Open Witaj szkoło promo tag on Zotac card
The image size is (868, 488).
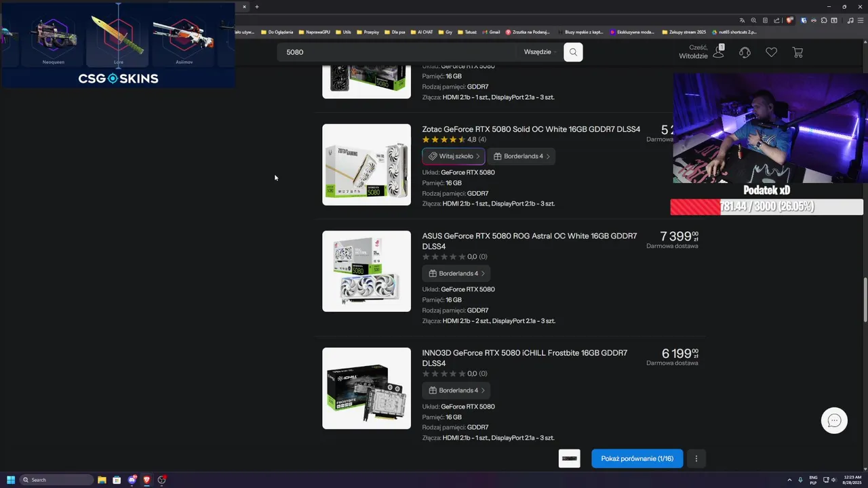click(454, 157)
